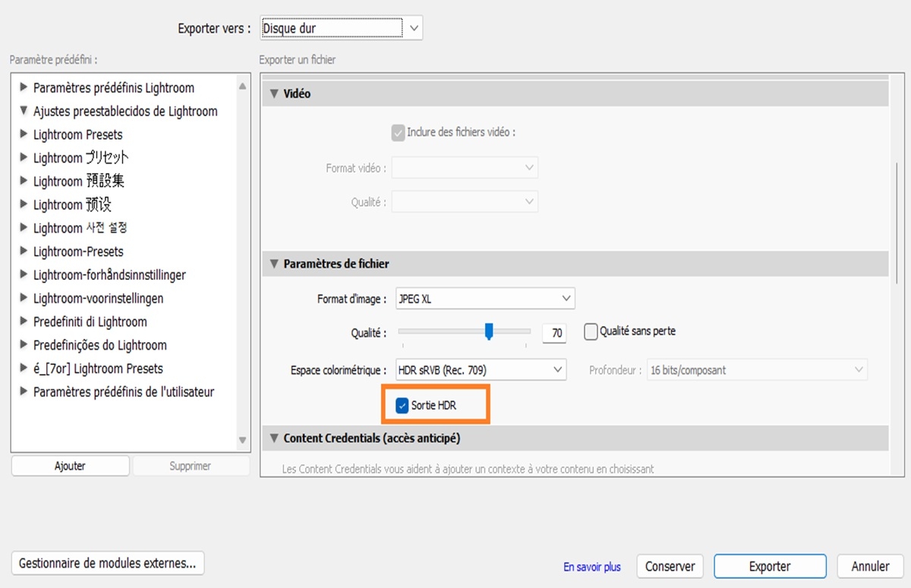The image size is (911, 588).
Task: Open Format d'image JPEG XL dropdown
Action: 485,299
